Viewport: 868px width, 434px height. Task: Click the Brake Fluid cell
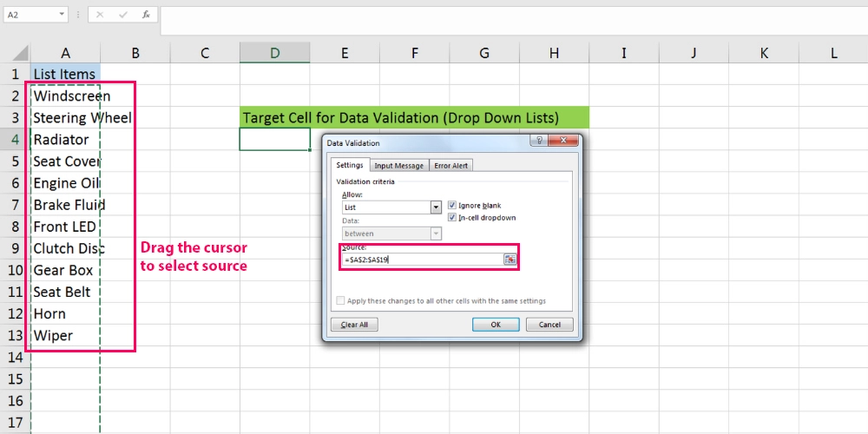tap(65, 204)
